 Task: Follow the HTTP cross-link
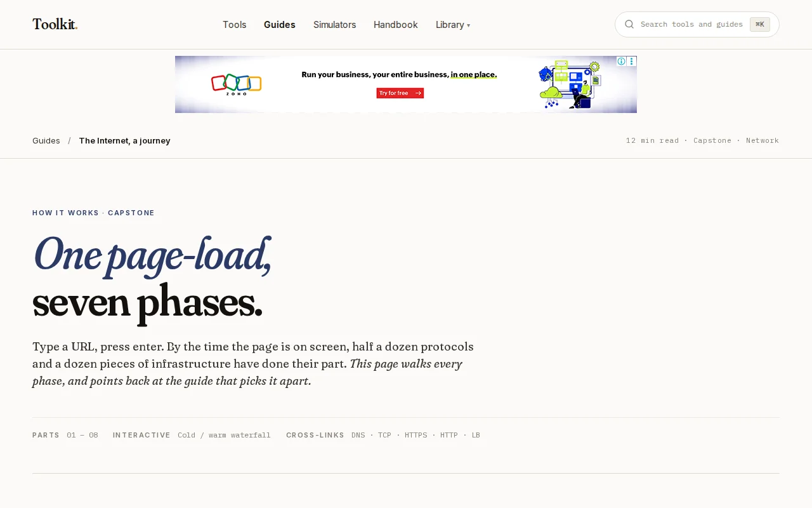449,435
